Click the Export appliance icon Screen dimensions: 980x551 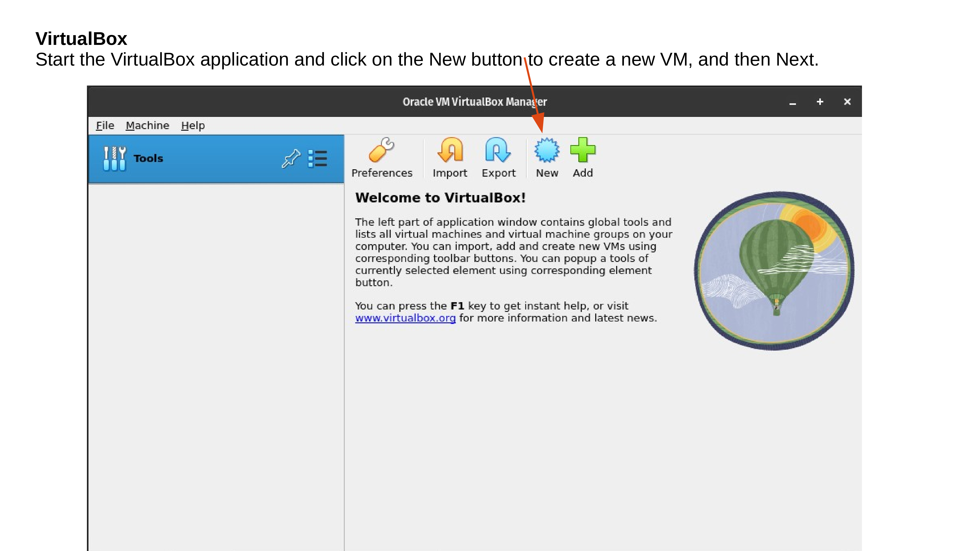[x=498, y=150]
